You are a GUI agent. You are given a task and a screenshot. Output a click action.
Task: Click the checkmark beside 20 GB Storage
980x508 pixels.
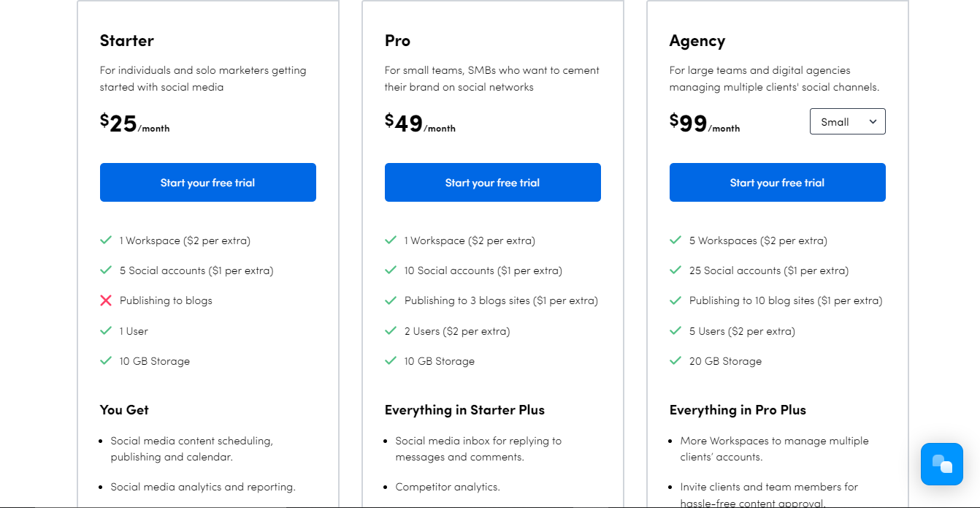[x=675, y=360]
